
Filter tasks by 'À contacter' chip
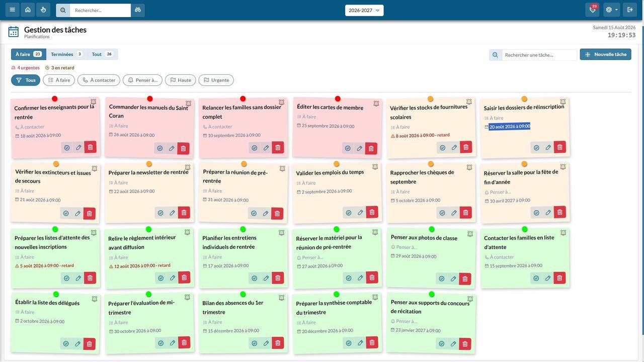[x=99, y=80]
